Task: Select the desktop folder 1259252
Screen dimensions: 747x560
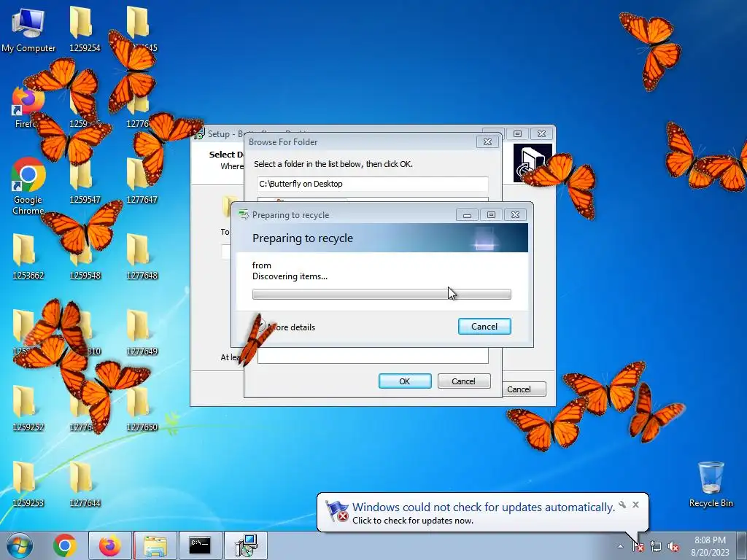Action: pos(28,408)
